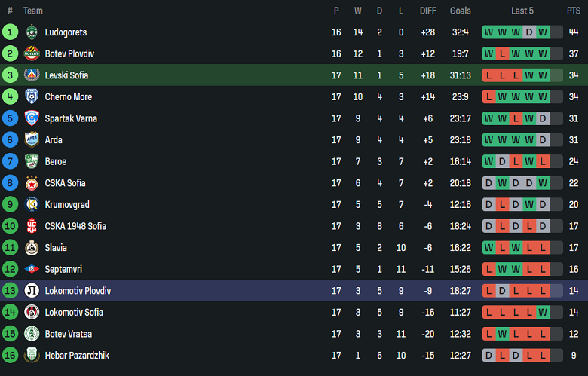Click the Cherno More team badge
Screen dimensions: 588x376
tap(32, 96)
